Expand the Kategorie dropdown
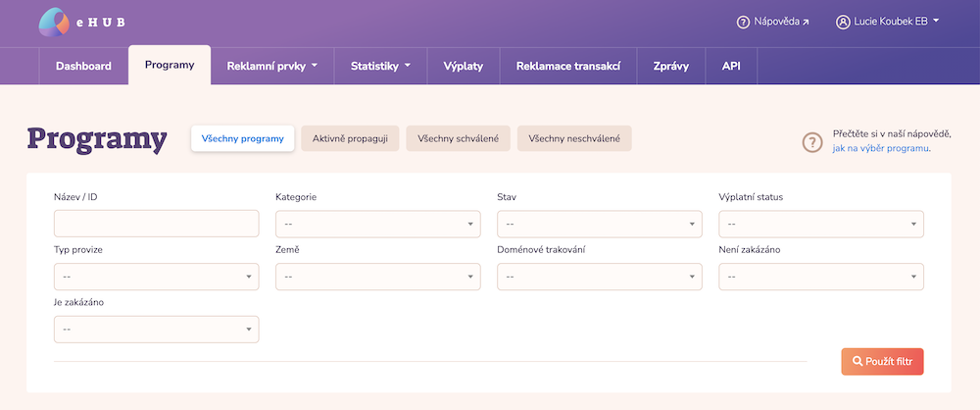 377,224
